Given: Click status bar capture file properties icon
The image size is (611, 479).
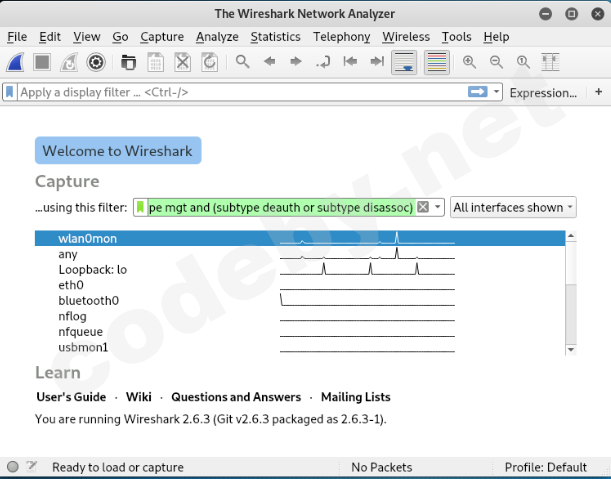Looking at the screenshot, I should [x=31, y=466].
